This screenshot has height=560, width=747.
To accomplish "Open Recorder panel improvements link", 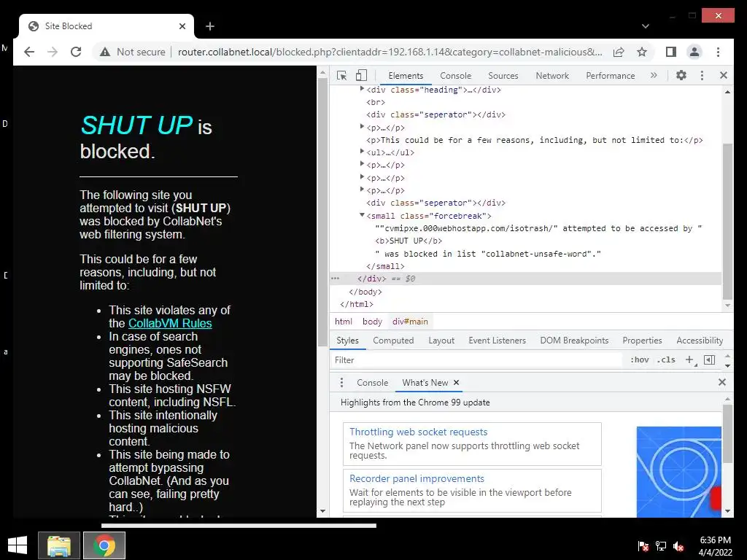I will click(x=417, y=478).
